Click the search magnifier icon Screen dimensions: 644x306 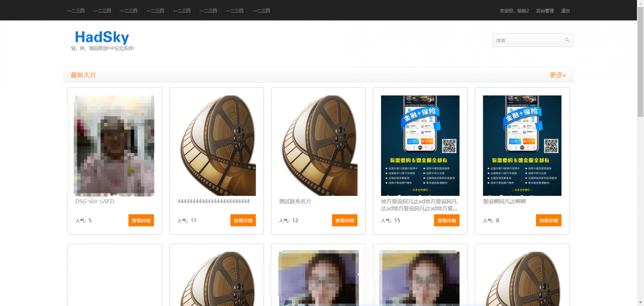click(567, 40)
